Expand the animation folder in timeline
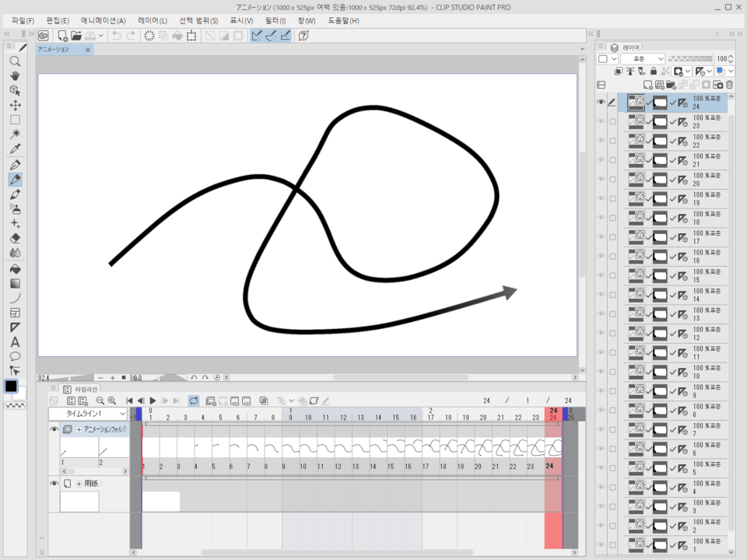Viewport: 747px width, 560px height. [x=79, y=429]
